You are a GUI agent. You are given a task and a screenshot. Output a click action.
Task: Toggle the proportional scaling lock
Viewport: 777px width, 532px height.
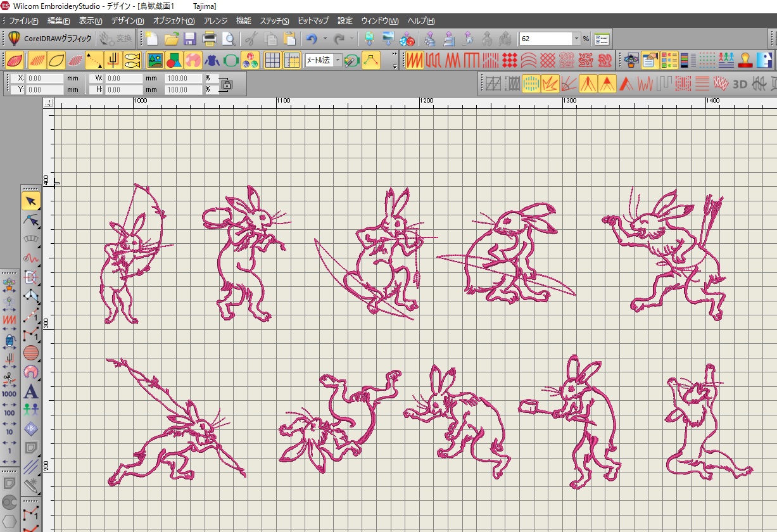[x=227, y=84]
